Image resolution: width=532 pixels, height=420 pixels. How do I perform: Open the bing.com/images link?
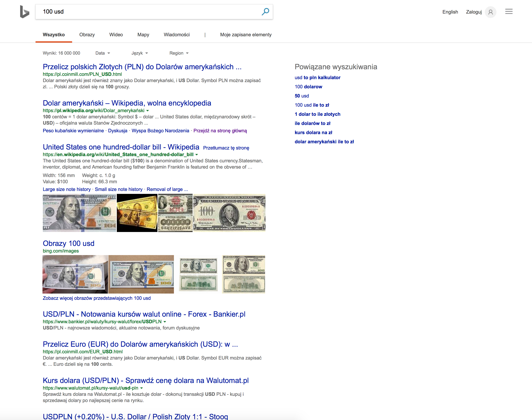coord(61,251)
